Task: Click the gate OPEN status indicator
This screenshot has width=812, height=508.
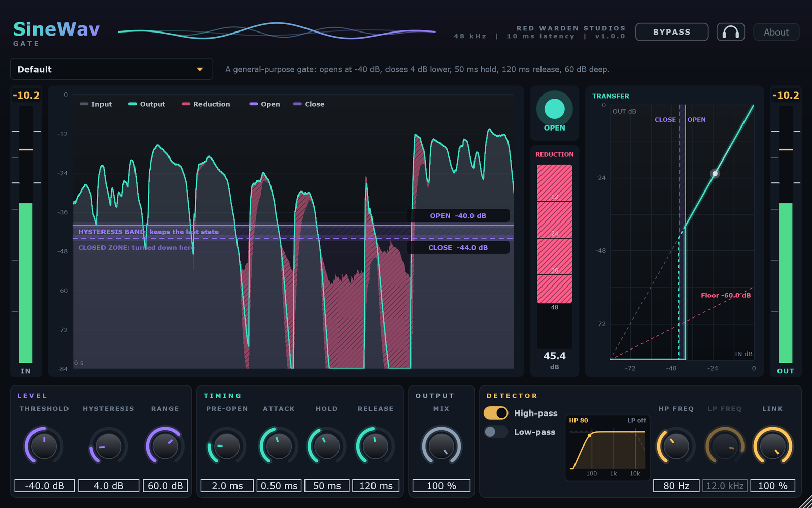Action: [554, 109]
